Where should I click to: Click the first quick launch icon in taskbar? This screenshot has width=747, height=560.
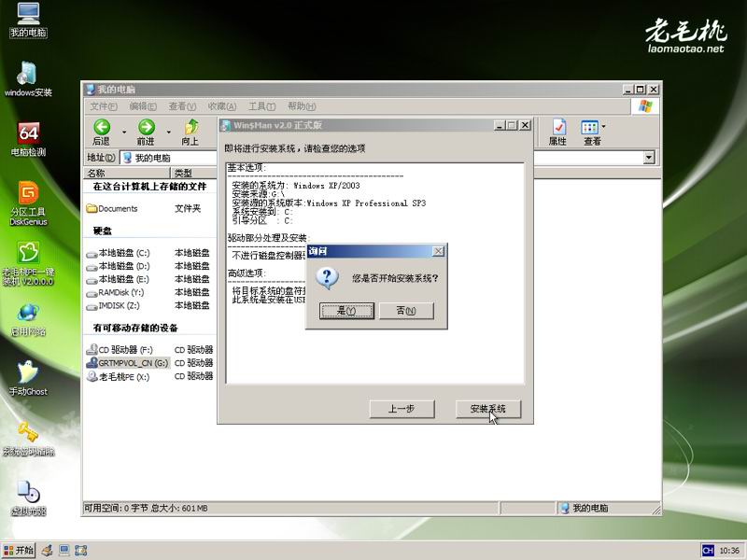(47, 551)
